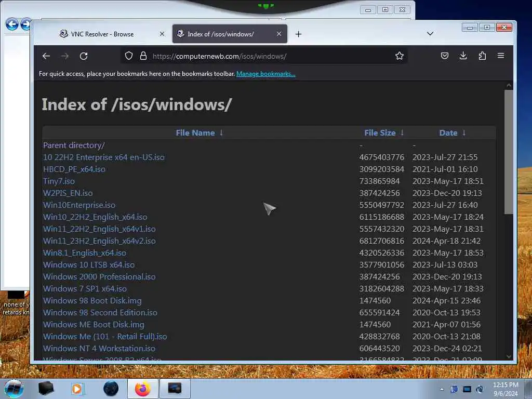
Task: Switch to the VNC Resolver - Browse tab
Action: point(102,34)
